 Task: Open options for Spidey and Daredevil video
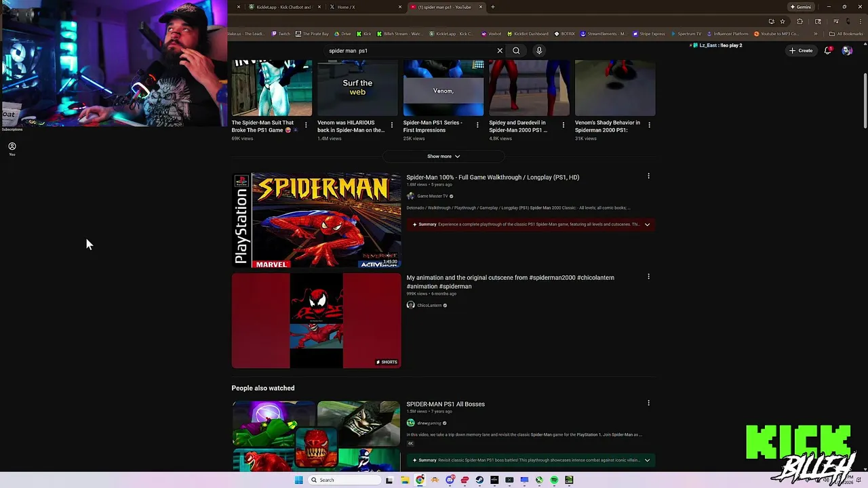pos(563,125)
